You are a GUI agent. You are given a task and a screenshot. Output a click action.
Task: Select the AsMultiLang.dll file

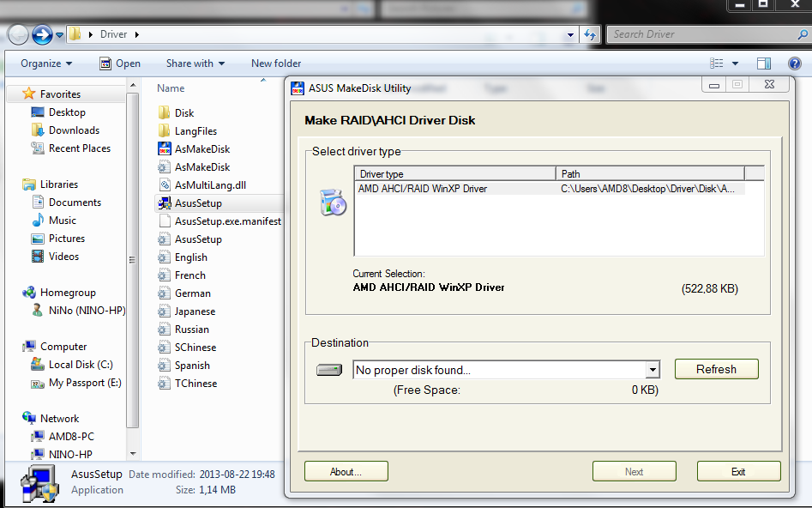coord(202,185)
